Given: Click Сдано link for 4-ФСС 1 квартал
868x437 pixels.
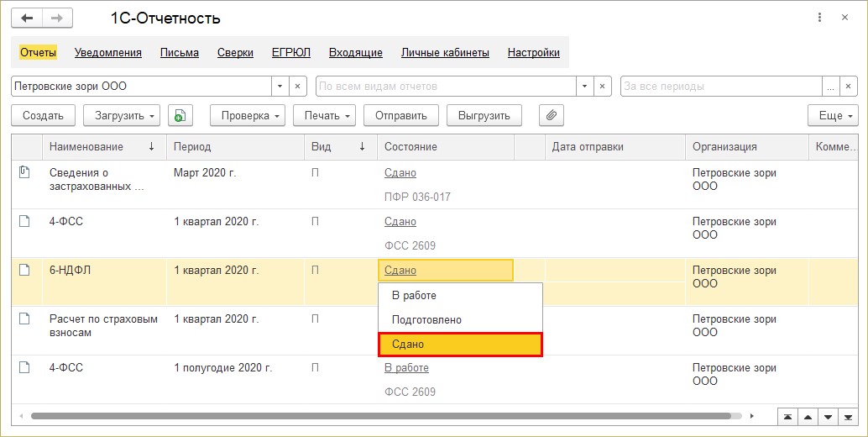Looking at the screenshot, I should pos(400,222).
